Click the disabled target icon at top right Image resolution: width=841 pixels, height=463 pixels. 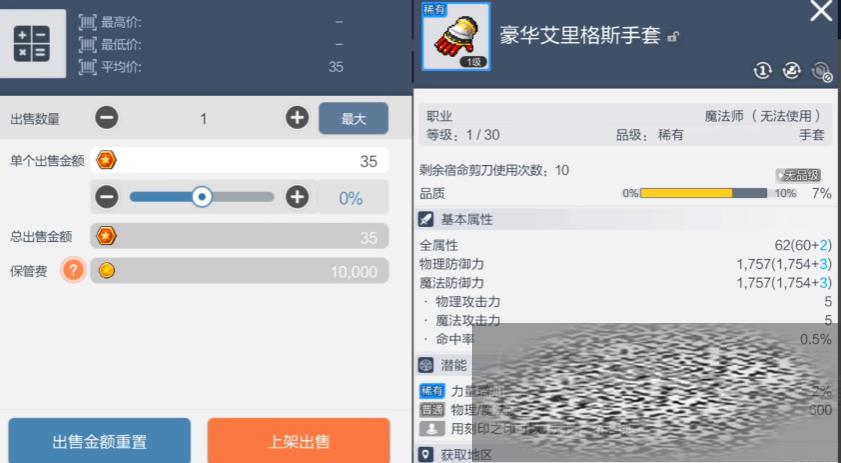[821, 71]
